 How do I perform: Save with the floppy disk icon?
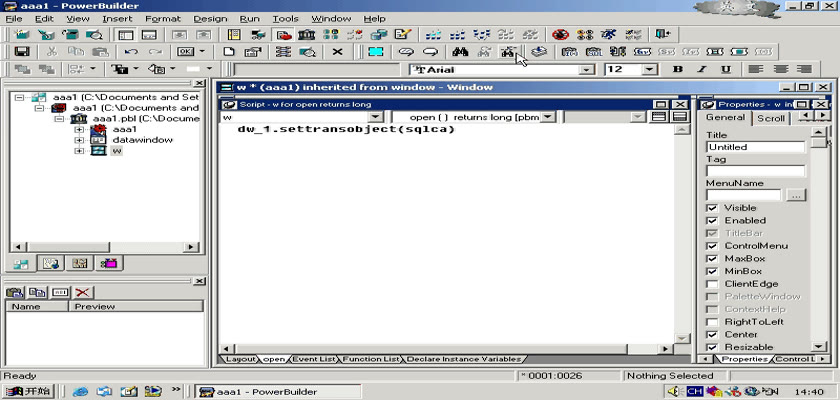click(22, 52)
